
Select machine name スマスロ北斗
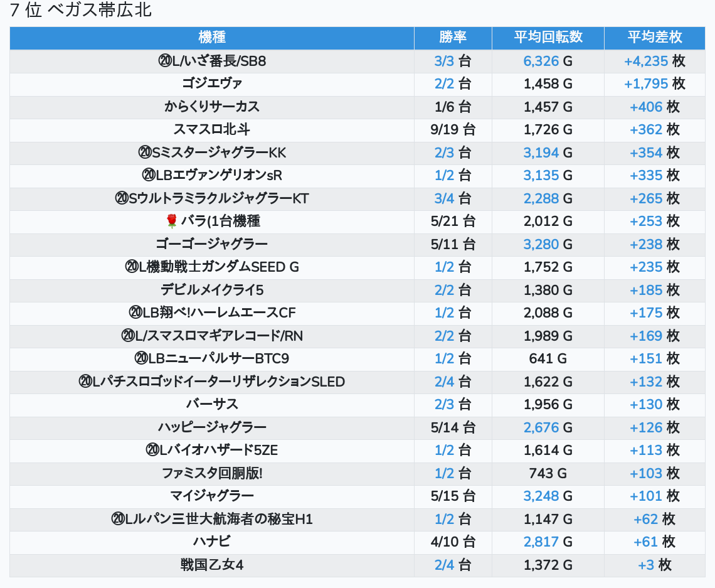[212, 129]
